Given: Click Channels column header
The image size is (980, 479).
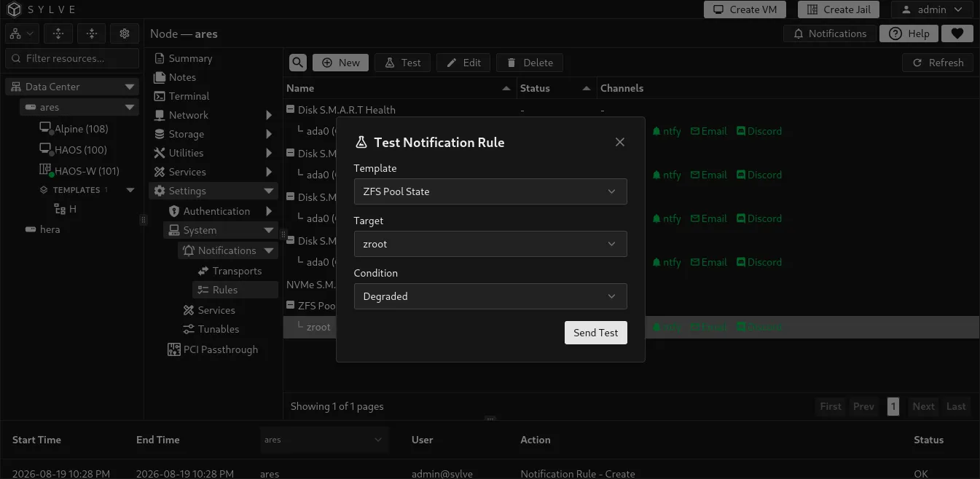Looking at the screenshot, I should pos(622,88).
